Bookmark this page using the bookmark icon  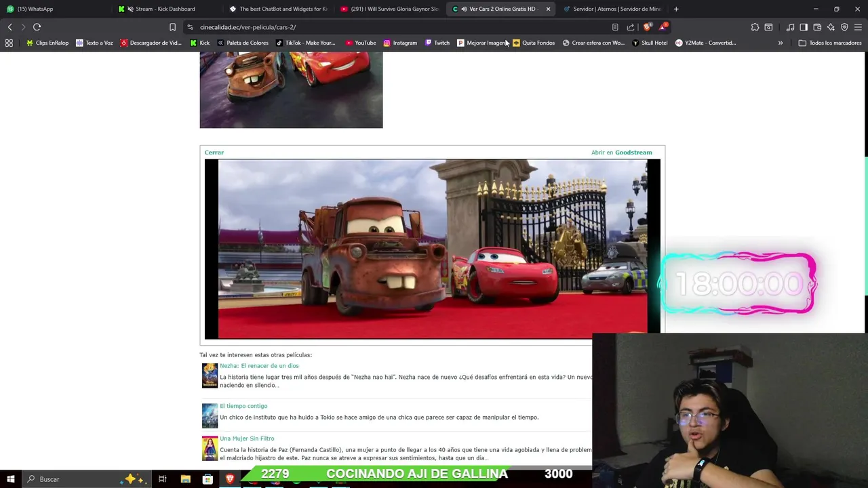click(172, 27)
